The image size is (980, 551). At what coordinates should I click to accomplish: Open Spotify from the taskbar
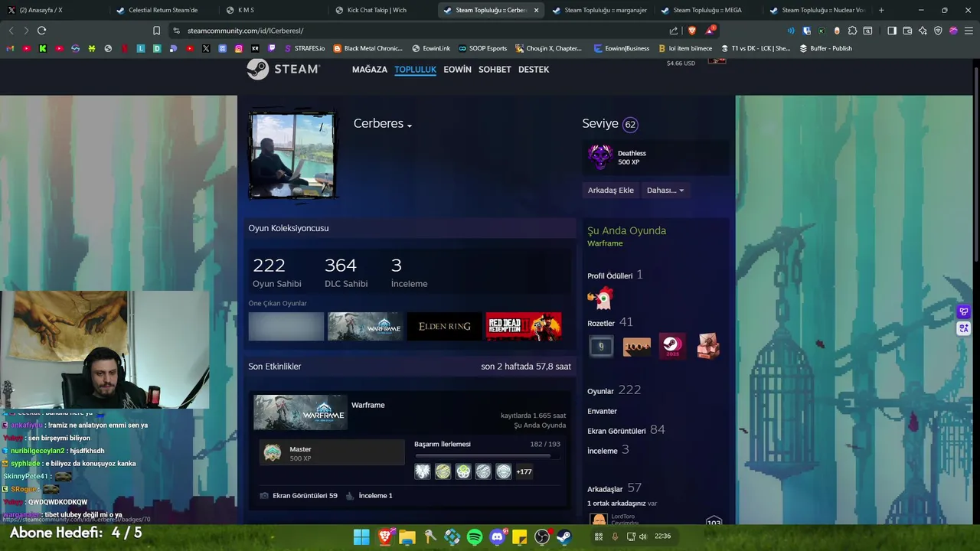pos(475,536)
